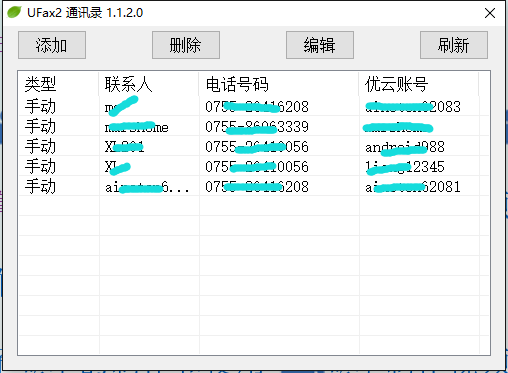Click the green leaf app icon
508x373 pixels.
point(14,12)
